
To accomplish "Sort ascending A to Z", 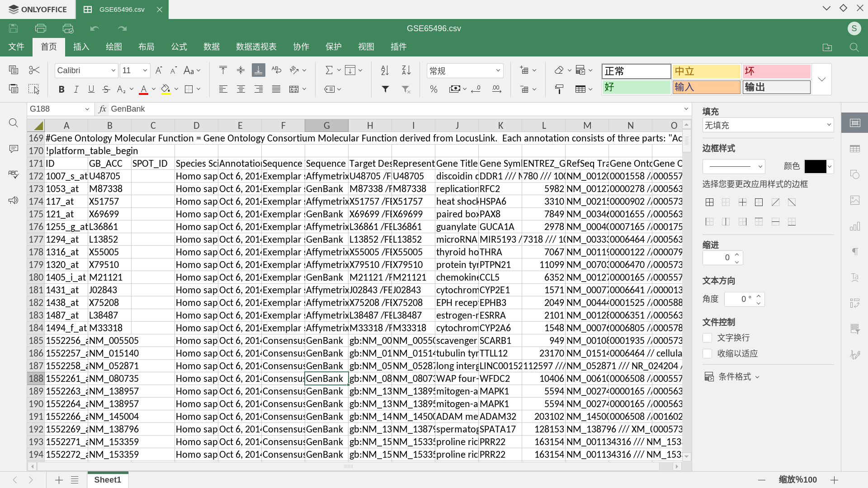I will click(x=385, y=70).
